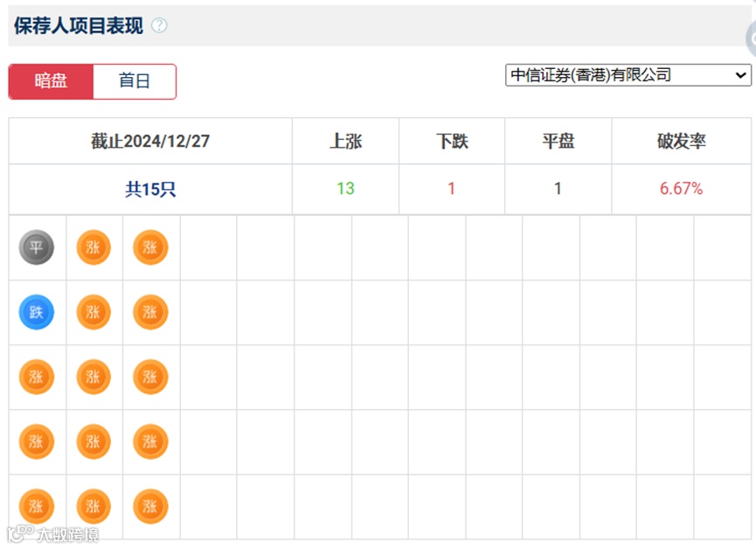Viewport: 756px width, 549px height.
Task: Click the last 涨 icon in the 跌 row
Action: [x=150, y=312]
